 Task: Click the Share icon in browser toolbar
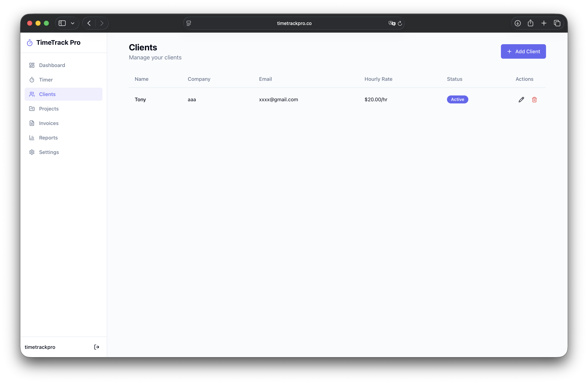click(x=530, y=23)
